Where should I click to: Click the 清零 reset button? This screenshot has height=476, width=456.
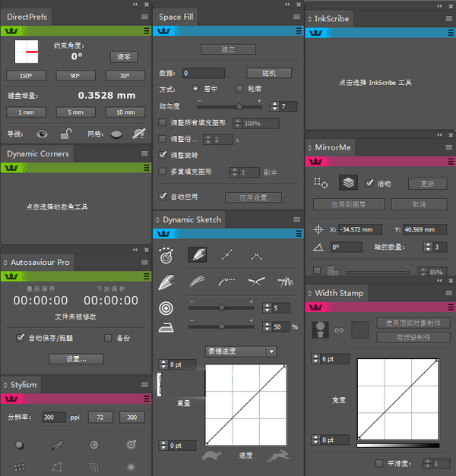(124, 57)
